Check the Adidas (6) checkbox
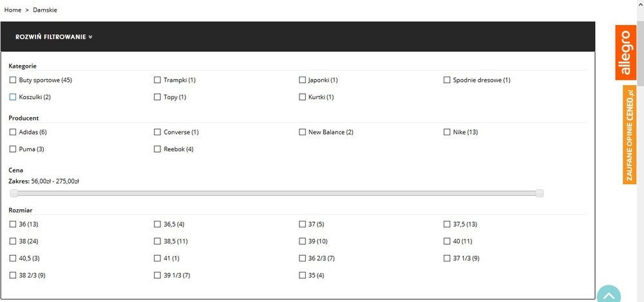This screenshot has height=302, width=644. [x=13, y=132]
